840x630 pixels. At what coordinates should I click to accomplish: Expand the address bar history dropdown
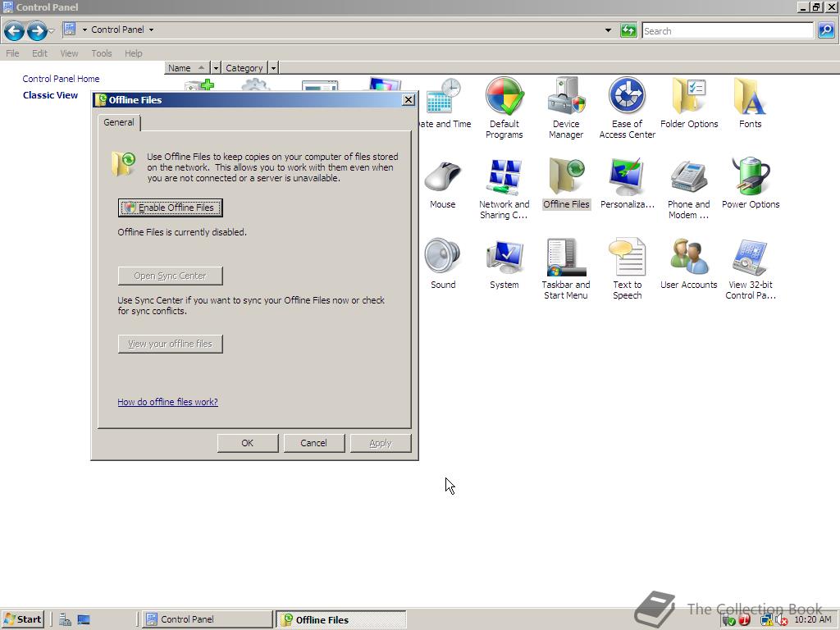608,30
